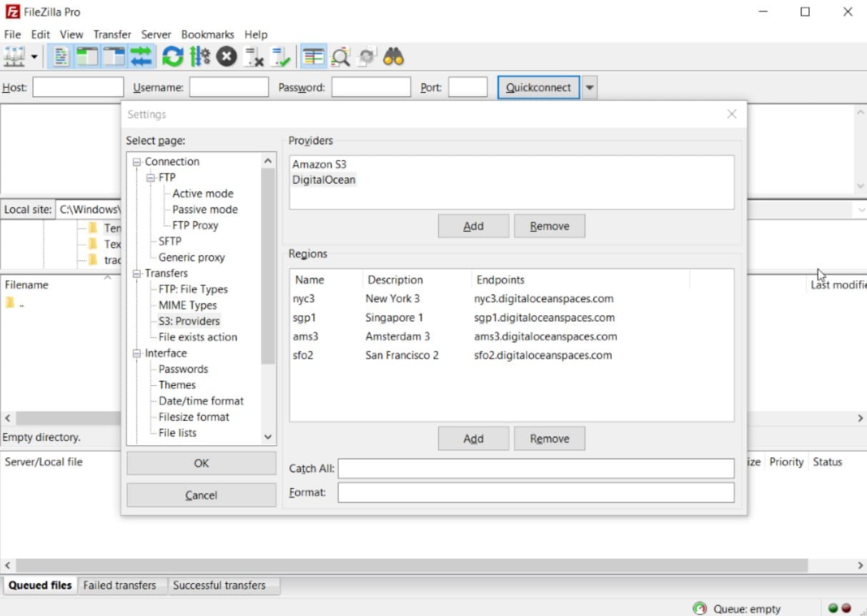Open the Bookmarks menu

208,34
